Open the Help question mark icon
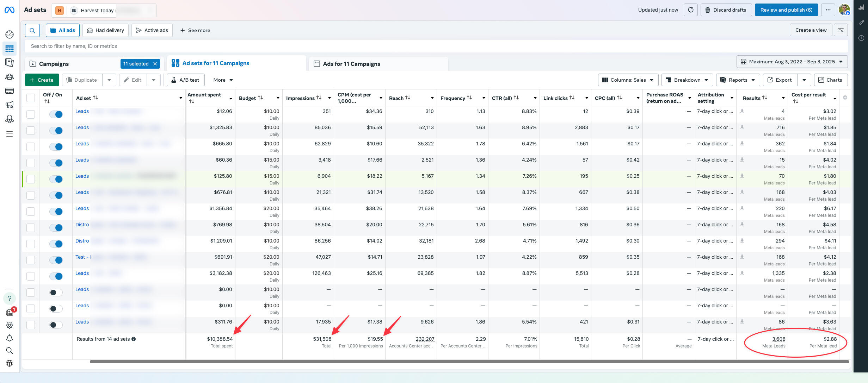Screen dimensions: 868x383 (x=10, y=298)
